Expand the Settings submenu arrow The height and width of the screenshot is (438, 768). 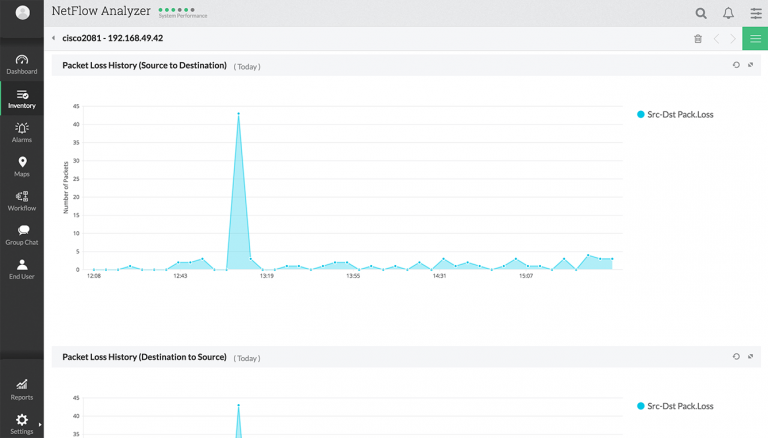click(40, 425)
